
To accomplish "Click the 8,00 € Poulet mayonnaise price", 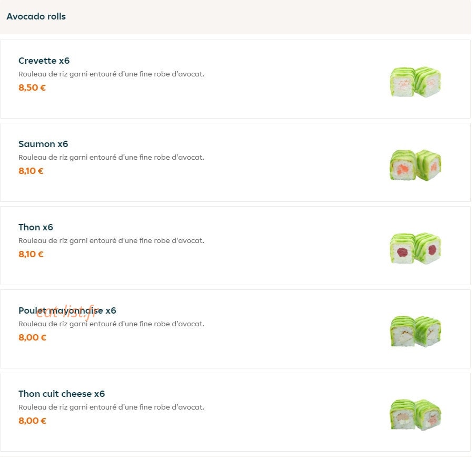I will (33, 337).
